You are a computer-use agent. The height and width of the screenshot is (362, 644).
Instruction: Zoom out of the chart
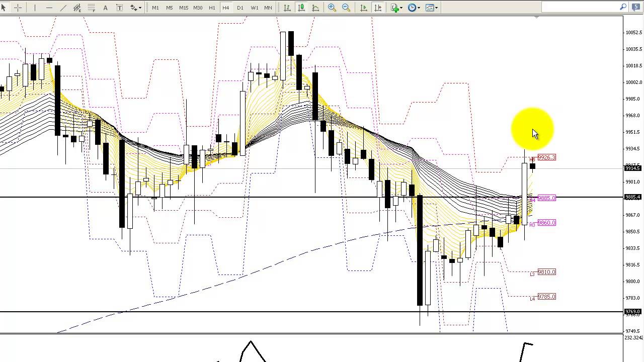point(346,8)
